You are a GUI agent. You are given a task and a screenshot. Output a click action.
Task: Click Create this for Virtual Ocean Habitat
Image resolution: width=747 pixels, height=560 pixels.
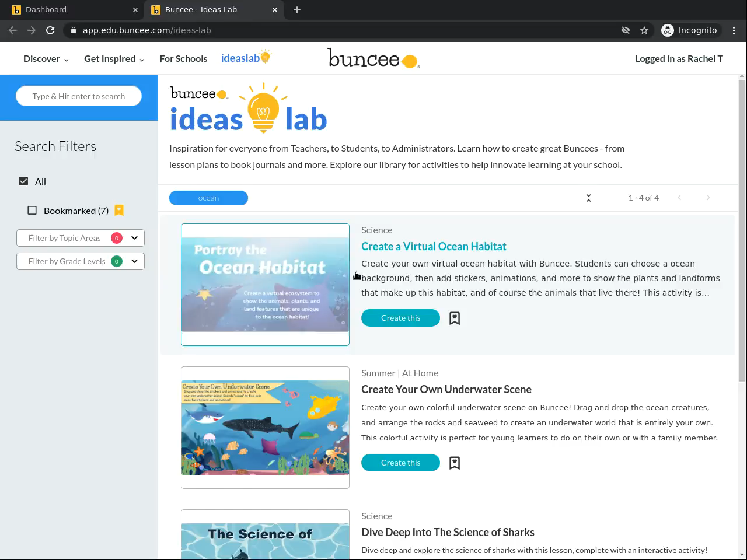point(400,318)
